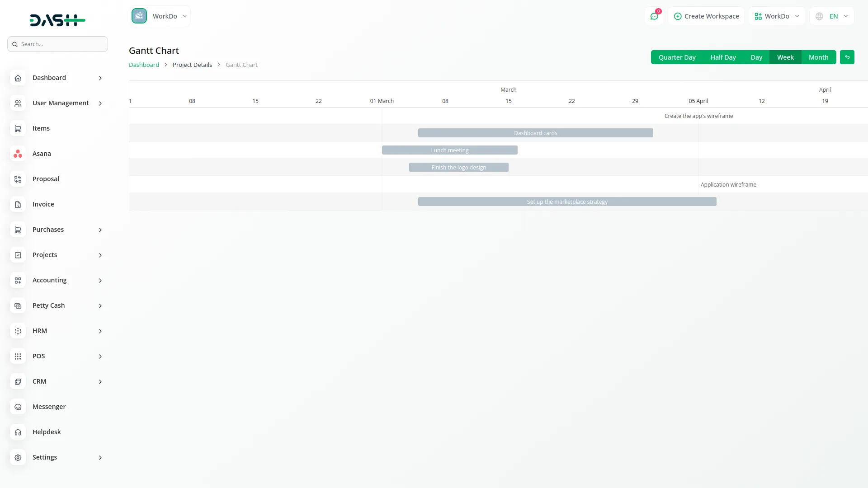The image size is (868, 488).
Task: Click the CRM sidebar icon
Action: click(x=18, y=382)
